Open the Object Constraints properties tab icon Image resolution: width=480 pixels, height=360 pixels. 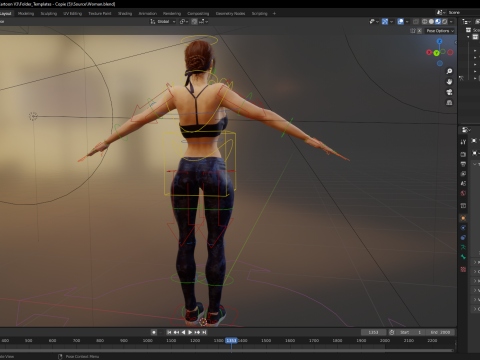pos(463,238)
